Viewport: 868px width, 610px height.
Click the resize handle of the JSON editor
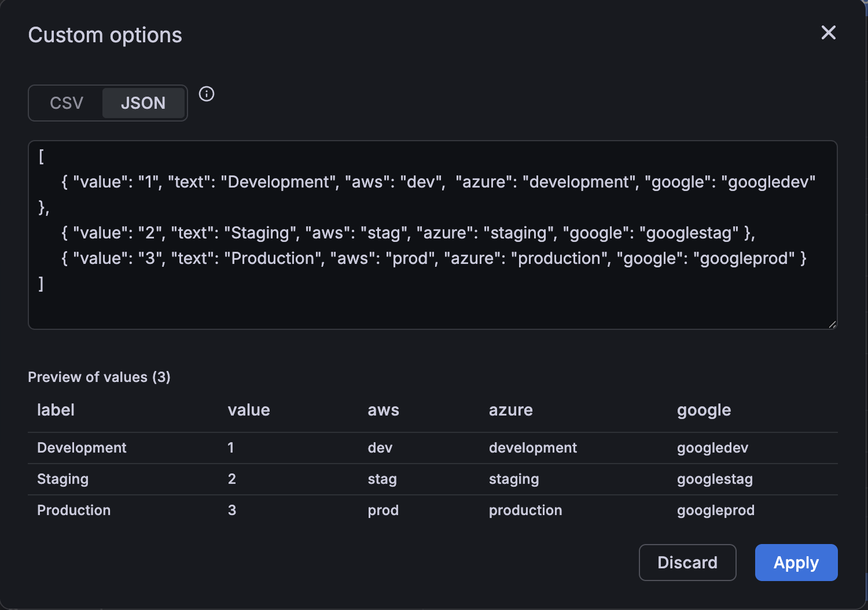[832, 323]
